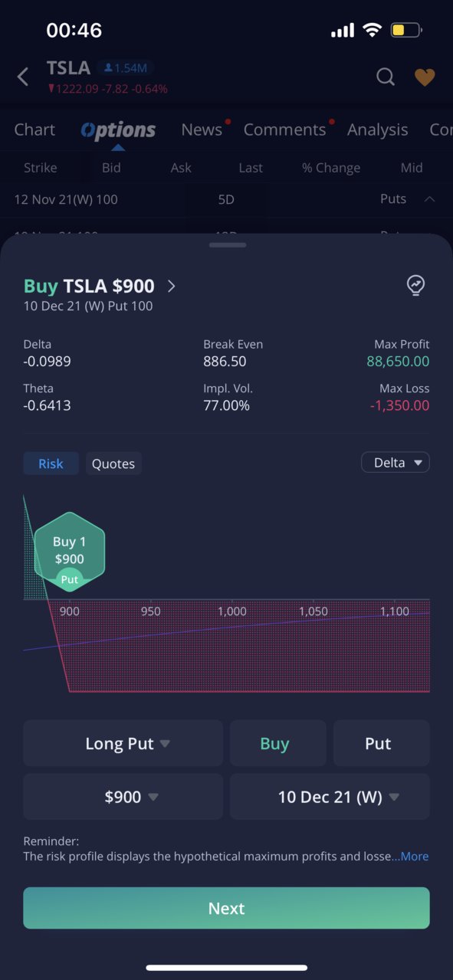Switch to the Quotes view

pos(113,464)
